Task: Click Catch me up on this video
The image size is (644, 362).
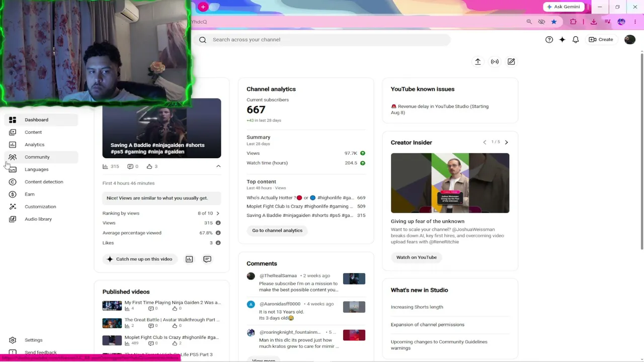Action: point(139,259)
